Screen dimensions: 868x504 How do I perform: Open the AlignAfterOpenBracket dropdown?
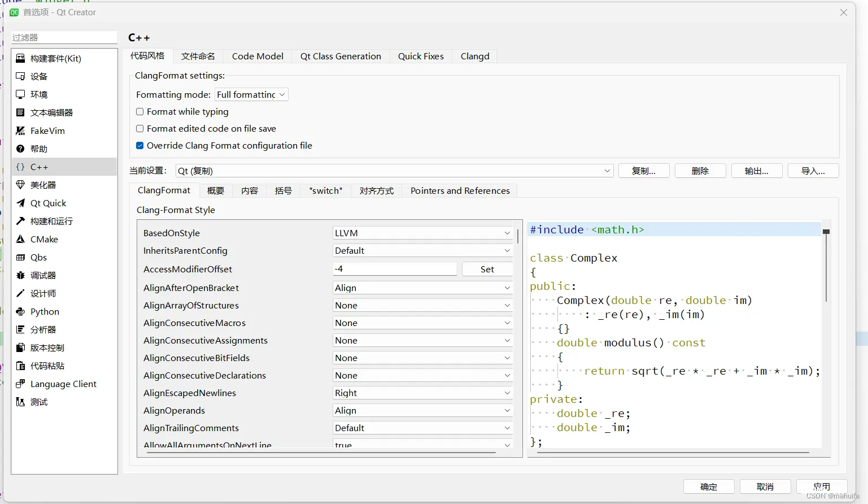(x=422, y=288)
